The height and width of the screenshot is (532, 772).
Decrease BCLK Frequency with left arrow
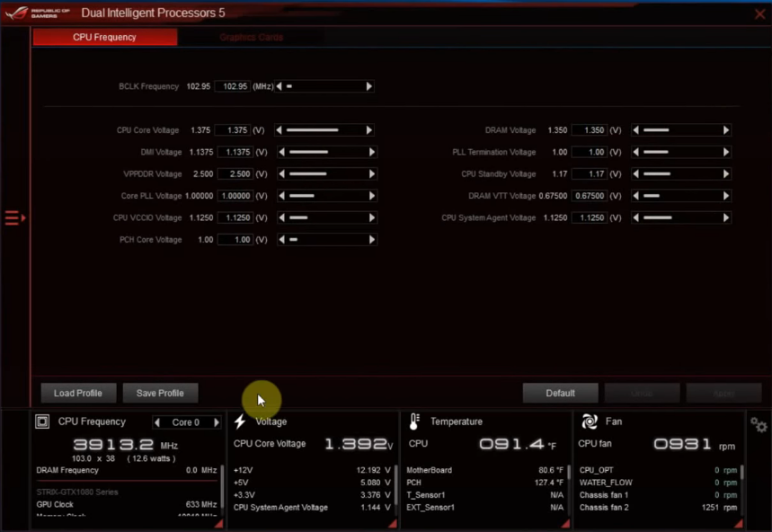[280, 86]
